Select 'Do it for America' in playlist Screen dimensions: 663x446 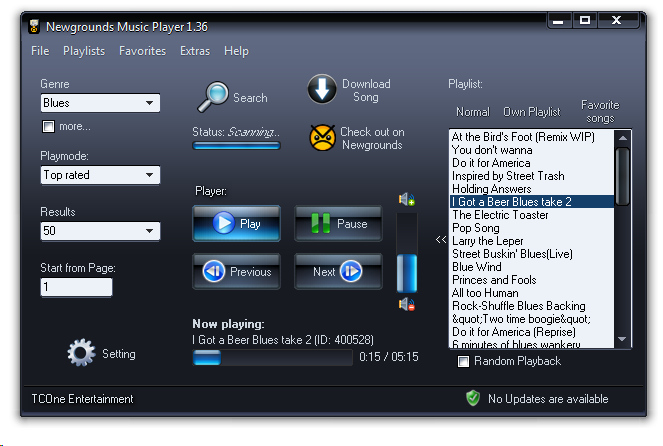[x=531, y=163]
